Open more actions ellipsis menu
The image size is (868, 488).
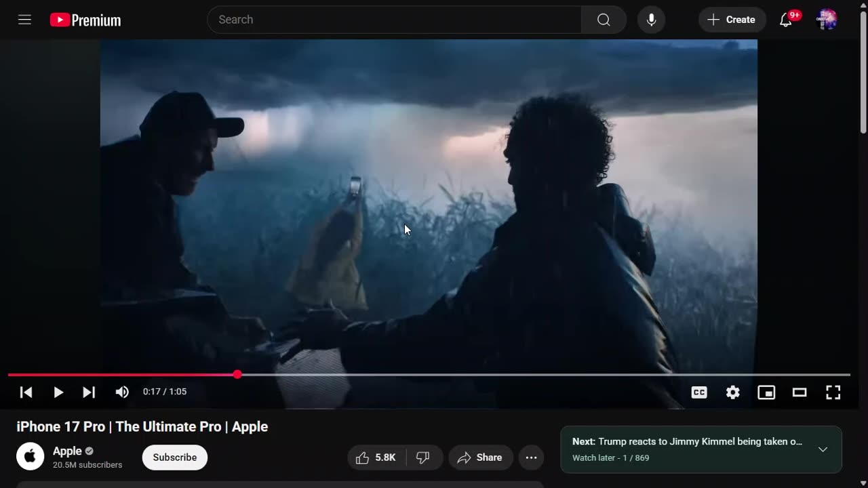531,457
